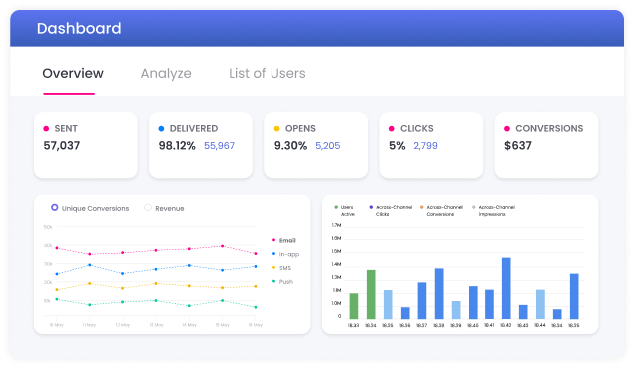Toggle the Push series in the legend
This screenshot has height=368, width=634.
pyautogui.click(x=282, y=281)
